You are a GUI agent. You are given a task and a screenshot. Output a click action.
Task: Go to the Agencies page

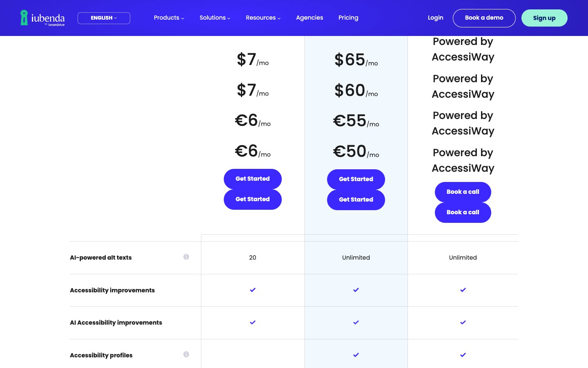310,18
